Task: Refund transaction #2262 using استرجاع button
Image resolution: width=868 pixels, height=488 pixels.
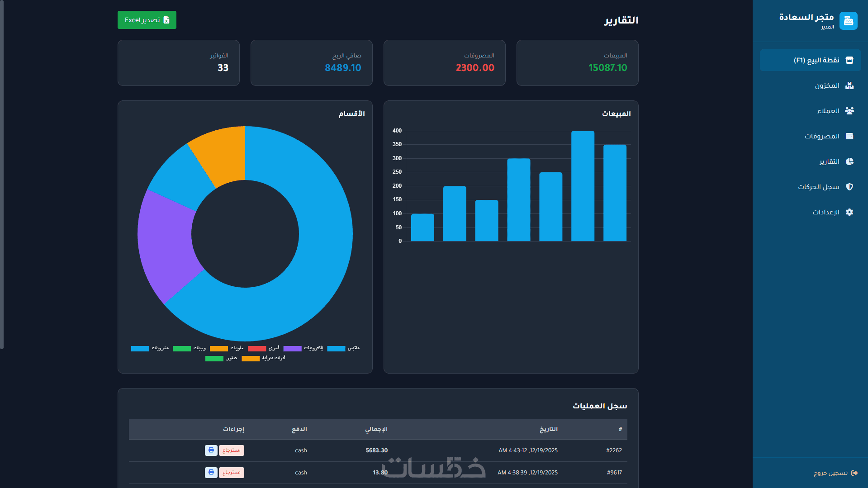Action: (x=232, y=450)
